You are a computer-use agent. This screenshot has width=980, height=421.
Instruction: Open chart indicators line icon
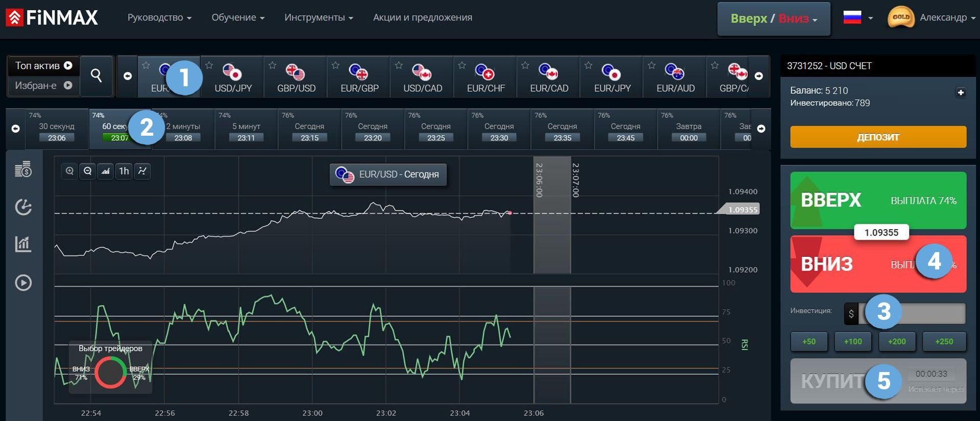tap(142, 171)
